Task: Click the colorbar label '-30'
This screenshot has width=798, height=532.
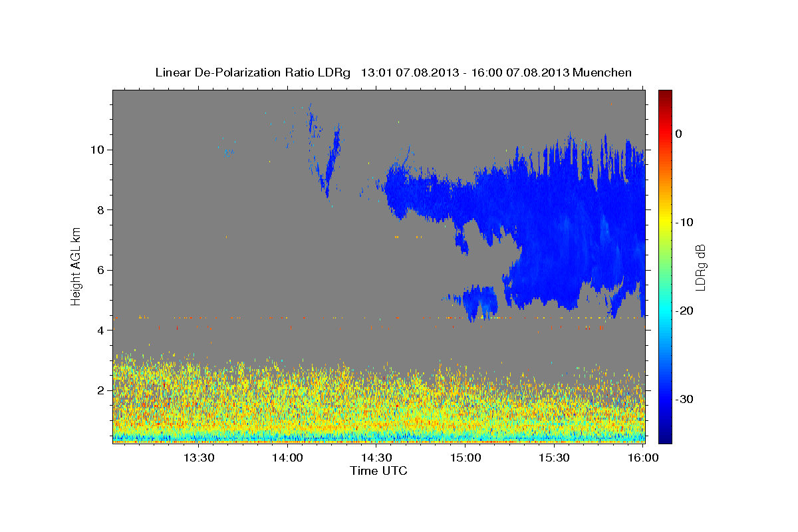Action: tap(684, 399)
